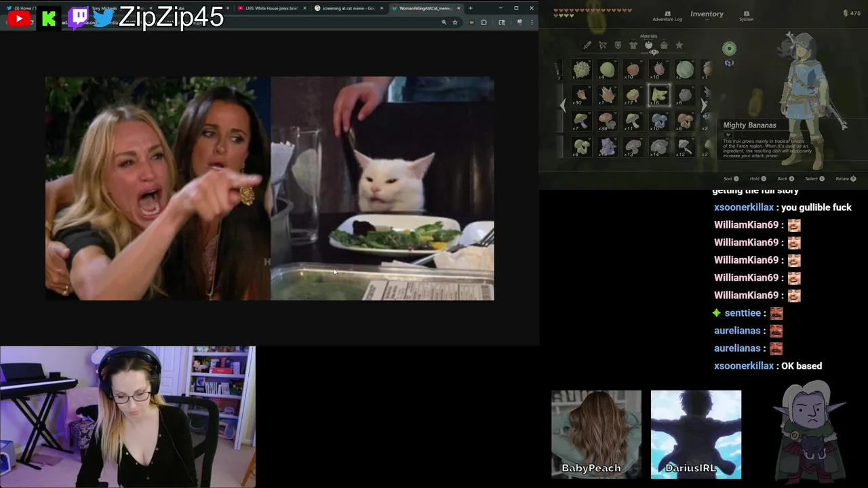Go to the previous inventory page arrow

pos(562,105)
